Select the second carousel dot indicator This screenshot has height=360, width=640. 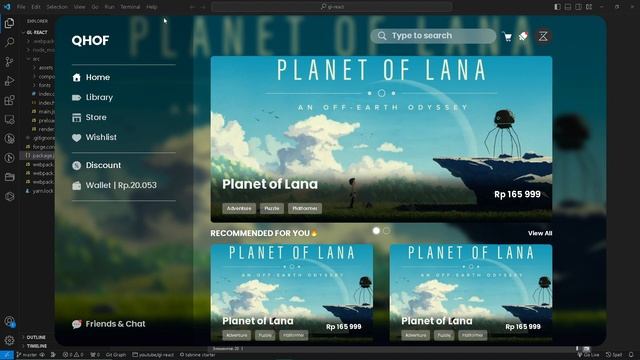(x=386, y=231)
